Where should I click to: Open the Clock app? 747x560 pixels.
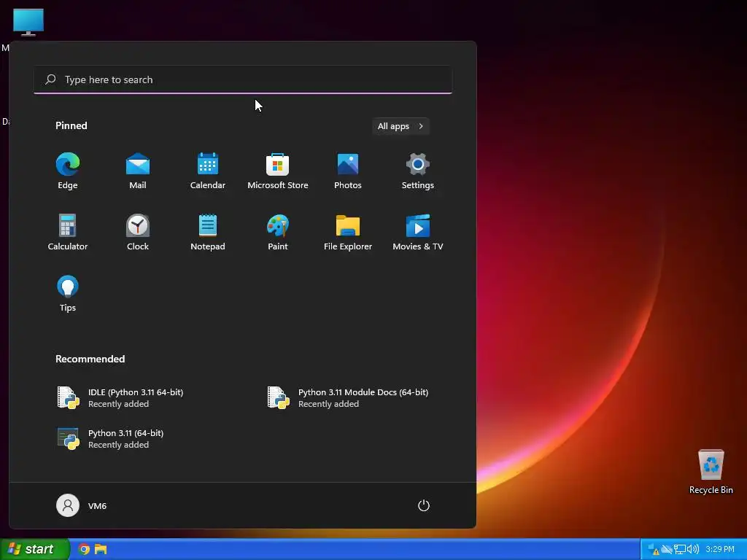[138, 233]
